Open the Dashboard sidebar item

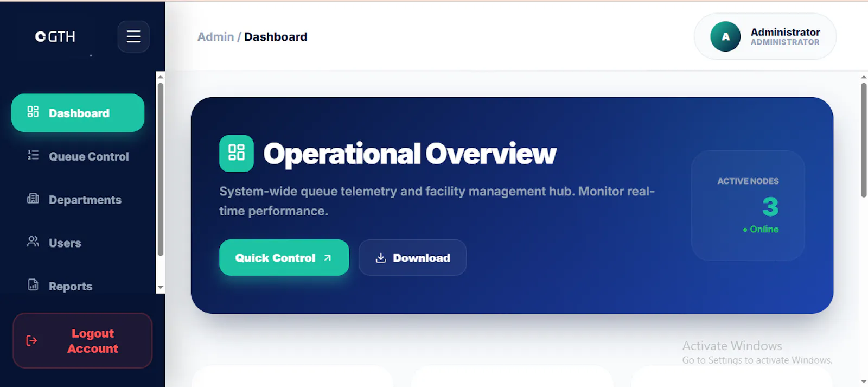point(78,113)
